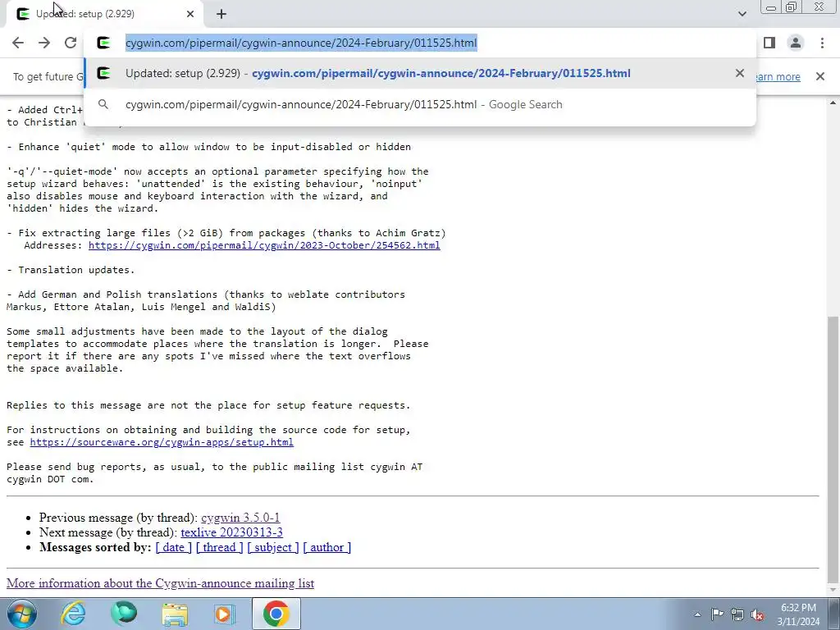Image resolution: width=840 pixels, height=630 pixels.
Task: Click the magnifier icon of search suggestion
Action: click(103, 104)
